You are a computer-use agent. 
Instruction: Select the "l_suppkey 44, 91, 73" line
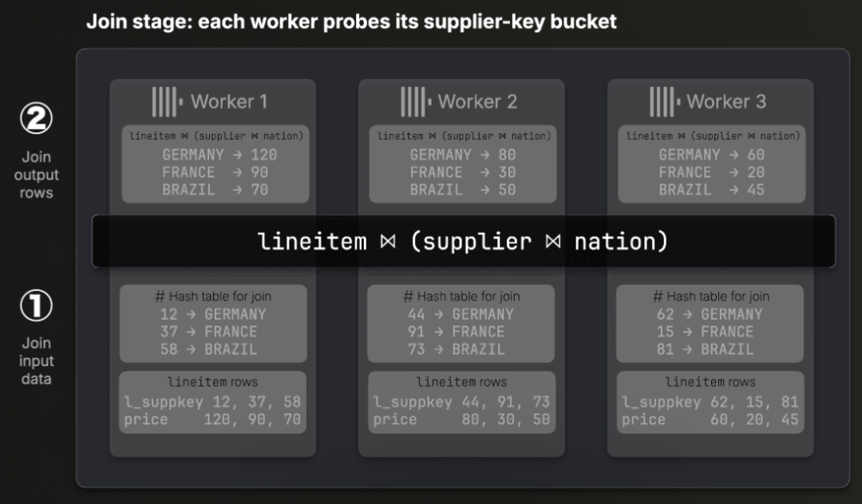click(x=462, y=402)
